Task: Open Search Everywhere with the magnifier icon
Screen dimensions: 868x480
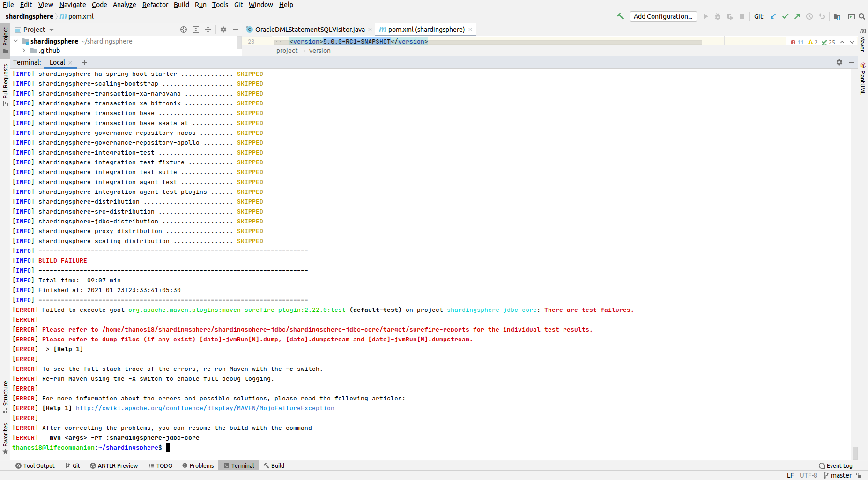Action: click(x=862, y=16)
